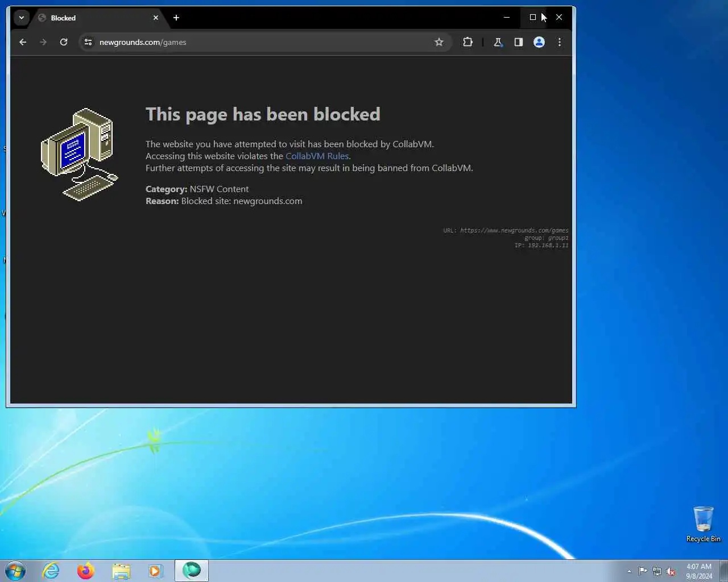Open the Windows Start menu

(x=15, y=571)
